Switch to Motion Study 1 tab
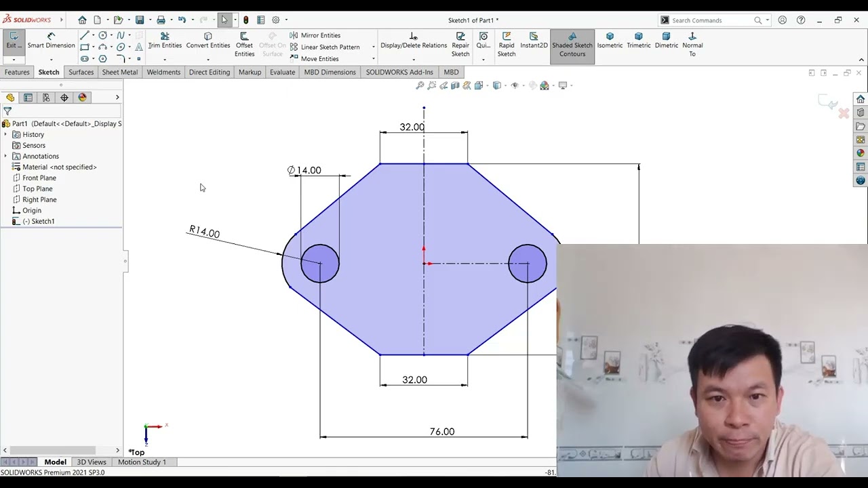 pos(142,462)
